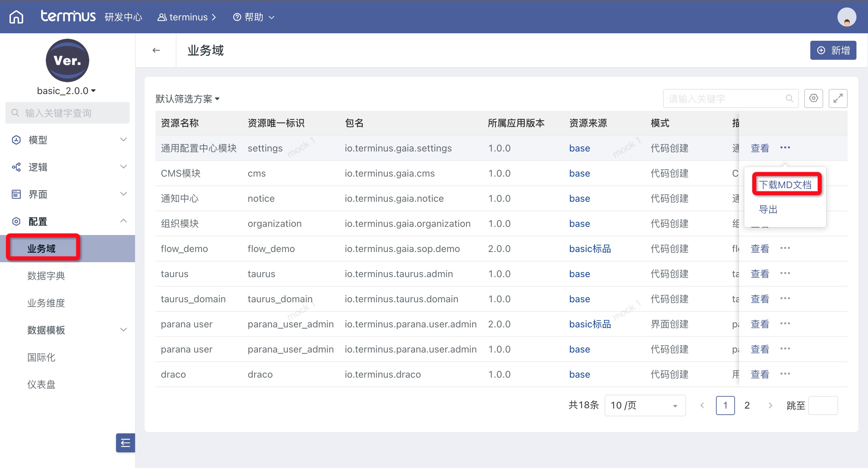This screenshot has width=868, height=468.
Task: Click the 新增 button
Action: coord(833,50)
